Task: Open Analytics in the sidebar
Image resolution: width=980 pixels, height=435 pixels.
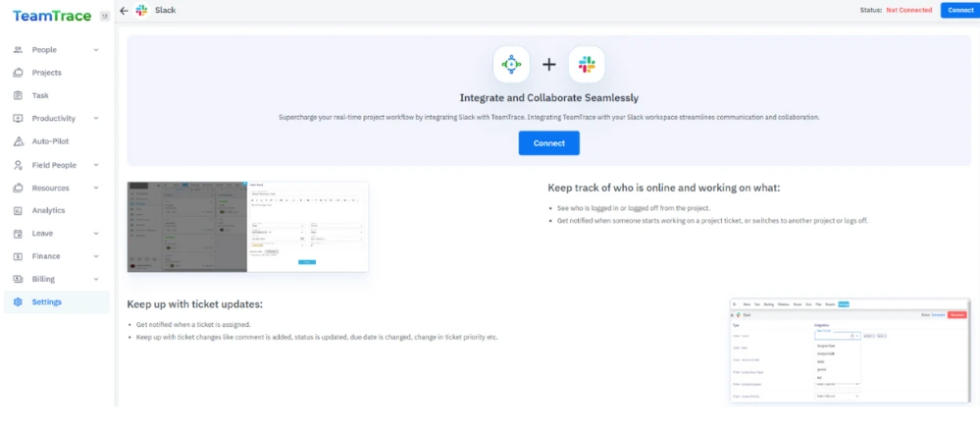Action: click(56, 211)
